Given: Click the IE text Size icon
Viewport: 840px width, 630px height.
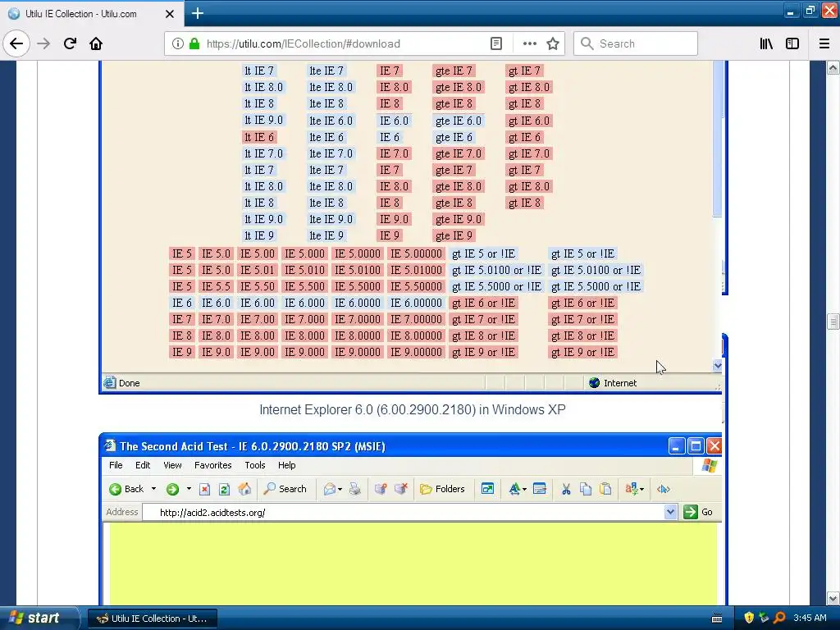Looking at the screenshot, I should pyautogui.click(x=514, y=489).
